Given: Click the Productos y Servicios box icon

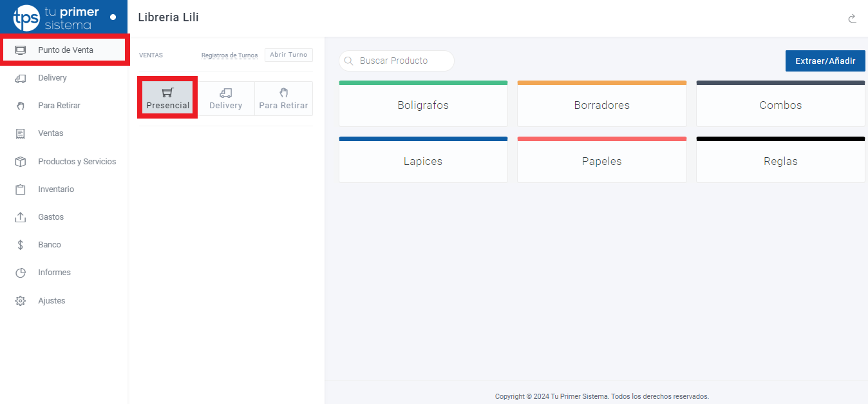Looking at the screenshot, I should point(20,162).
